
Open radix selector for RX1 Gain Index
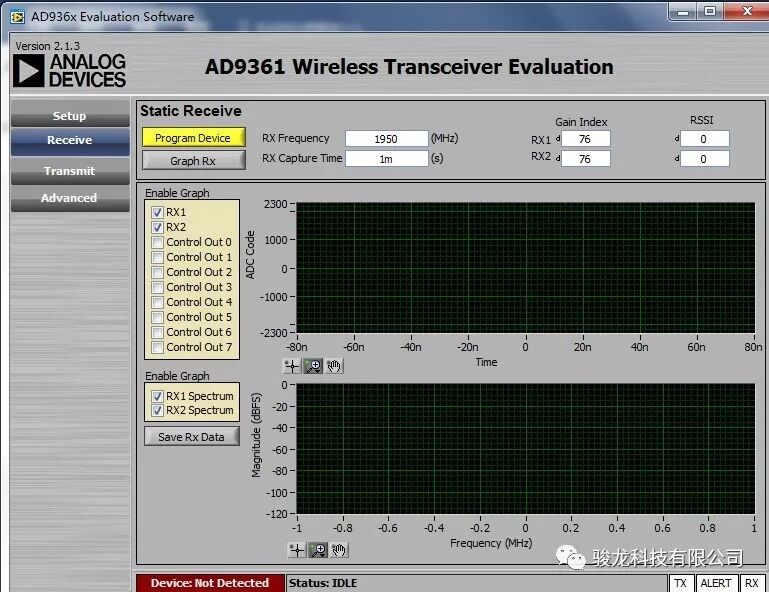pyautogui.click(x=557, y=139)
